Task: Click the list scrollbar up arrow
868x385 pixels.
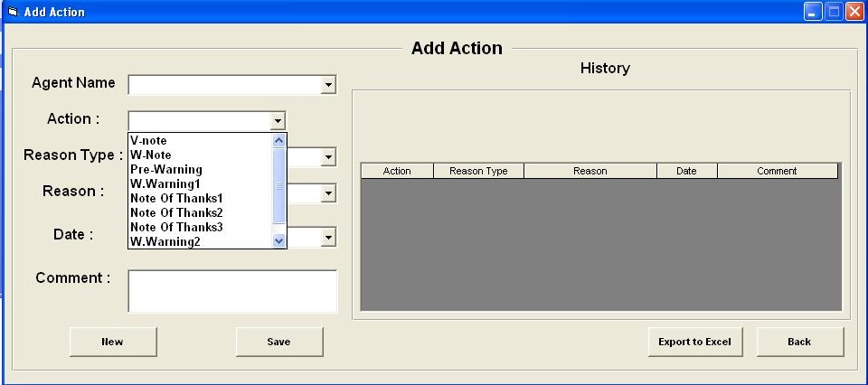Action: click(x=279, y=140)
